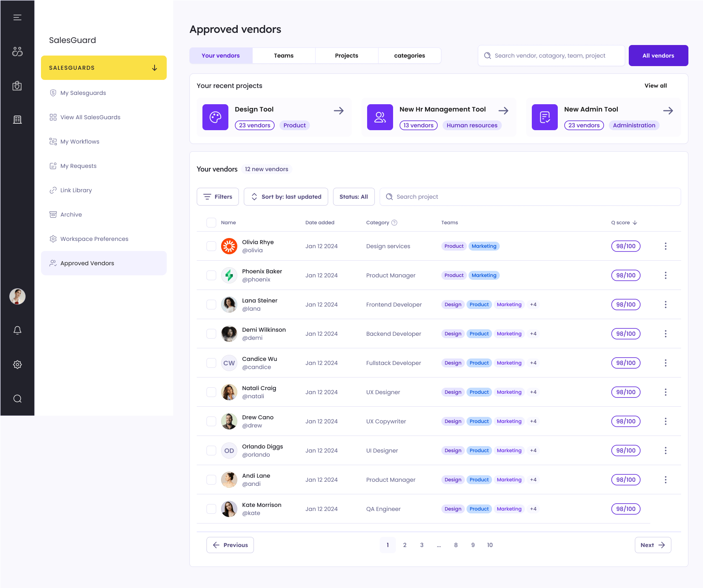Click the notification bell icon

point(17,330)
